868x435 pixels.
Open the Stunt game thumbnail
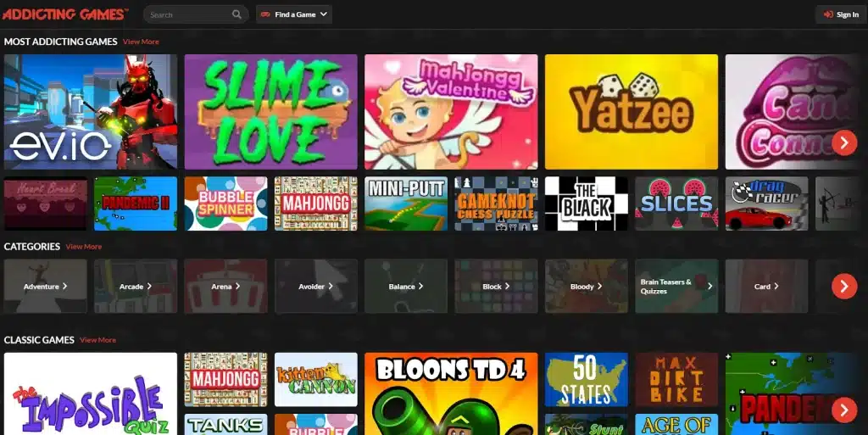pos(587,425)
